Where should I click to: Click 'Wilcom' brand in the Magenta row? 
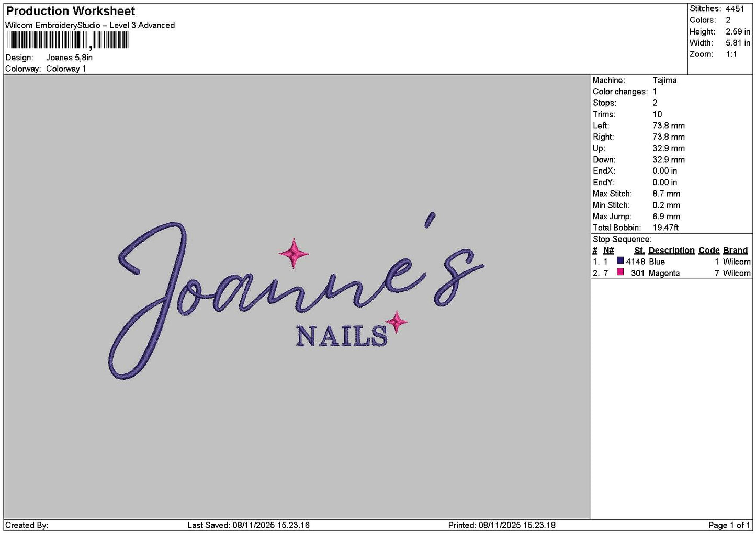pos(737,273)
